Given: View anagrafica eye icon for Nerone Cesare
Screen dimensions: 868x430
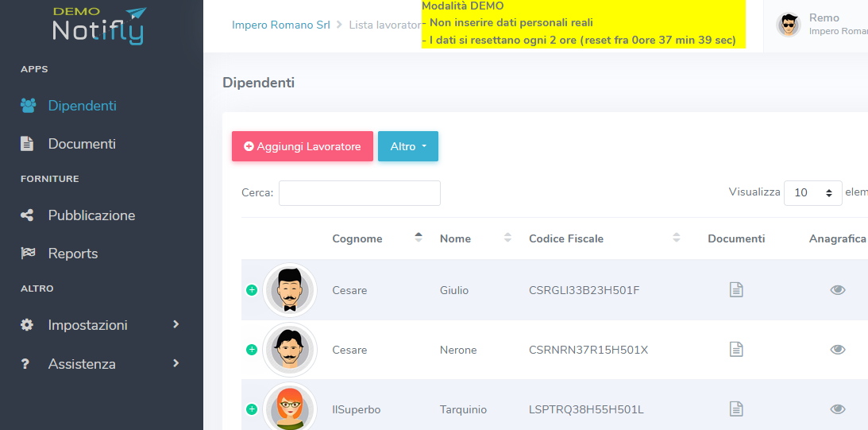Looking at the screenshot, I should 837,350.
